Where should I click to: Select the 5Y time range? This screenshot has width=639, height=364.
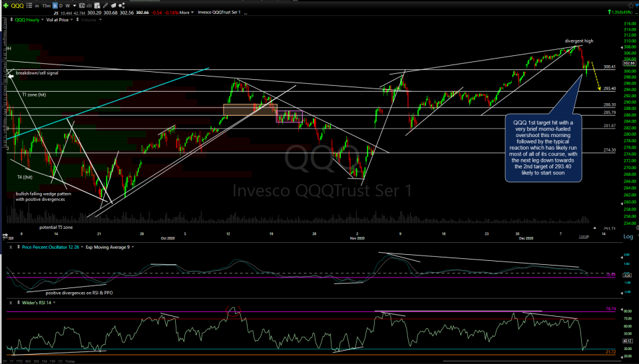(x=5, y=361)
